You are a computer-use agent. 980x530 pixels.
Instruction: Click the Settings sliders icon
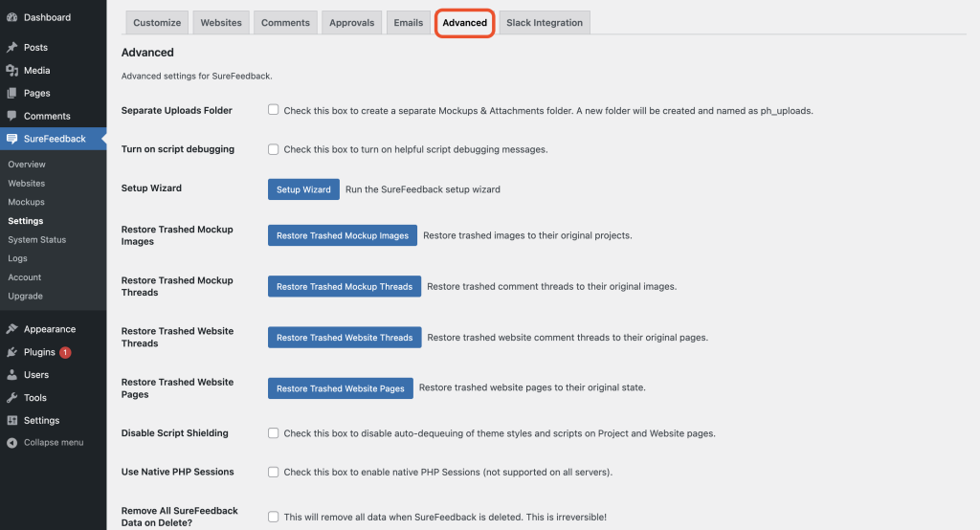pos(11,421)
